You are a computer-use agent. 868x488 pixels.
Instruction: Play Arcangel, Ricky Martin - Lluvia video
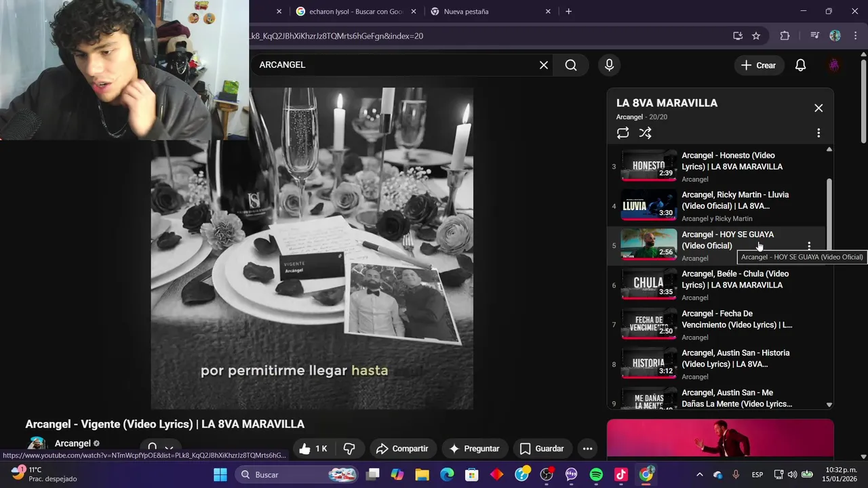pyautogui.click(x=717, y=206)
